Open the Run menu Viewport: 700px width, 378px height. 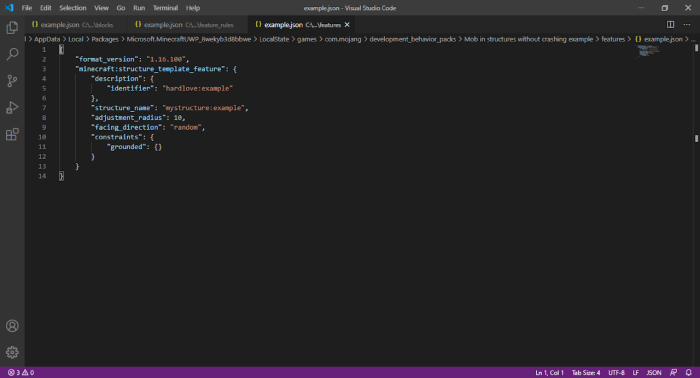point(139,8)
